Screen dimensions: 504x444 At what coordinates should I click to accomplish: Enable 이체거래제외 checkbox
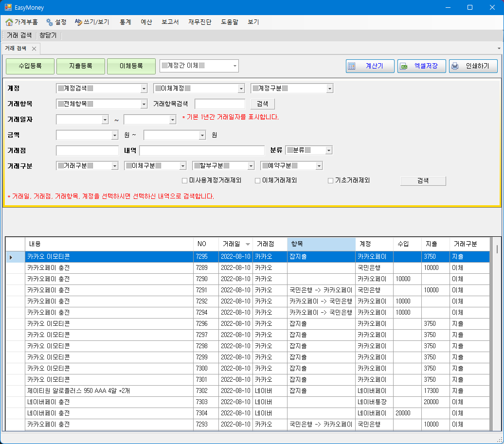[x=257, y=180]
